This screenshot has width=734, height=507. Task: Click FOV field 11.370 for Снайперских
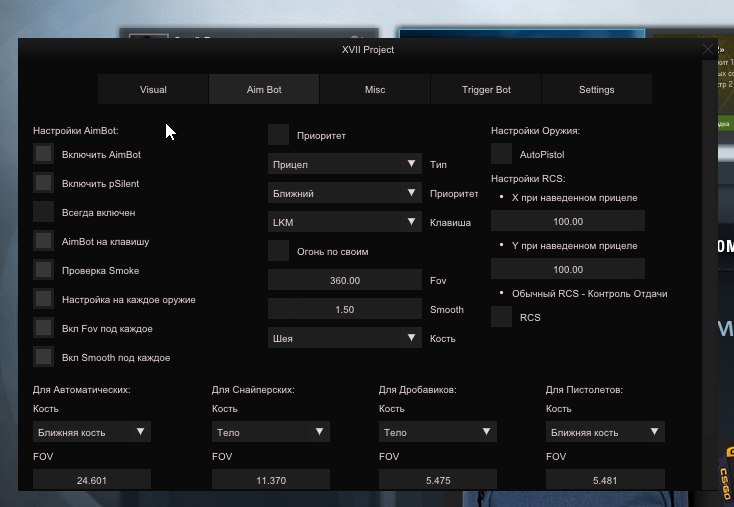[271, 480]
